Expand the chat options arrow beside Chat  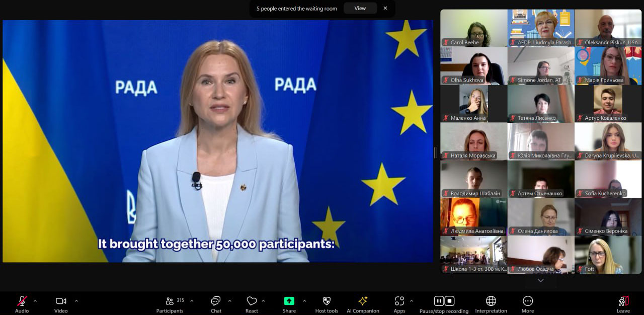click(230, 301)
